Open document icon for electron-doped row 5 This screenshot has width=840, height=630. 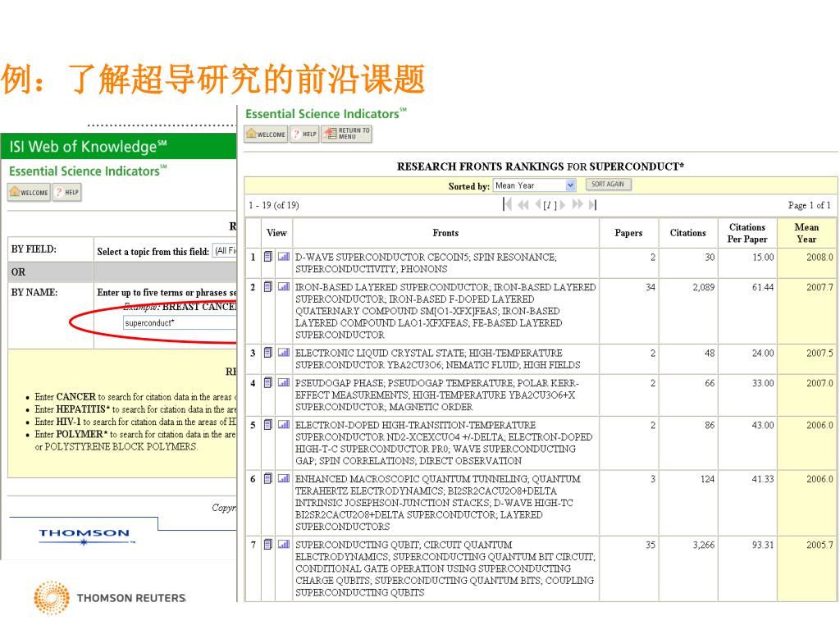click(268, 424)
